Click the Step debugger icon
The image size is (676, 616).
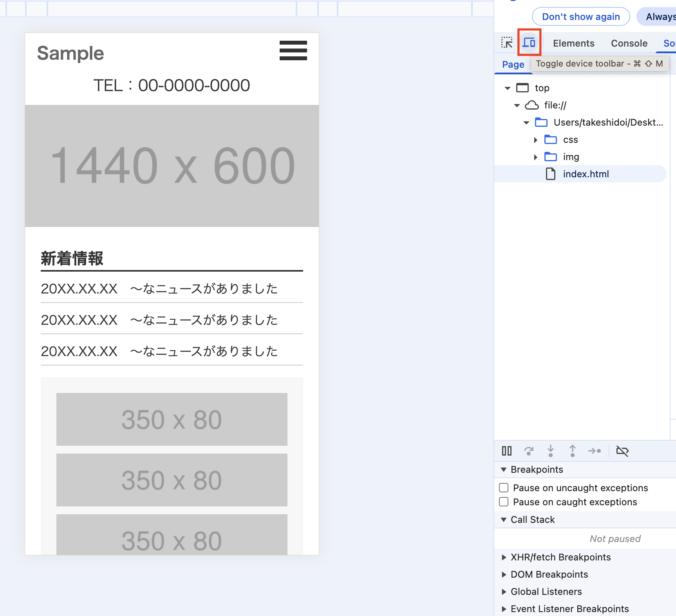(595, 451)
